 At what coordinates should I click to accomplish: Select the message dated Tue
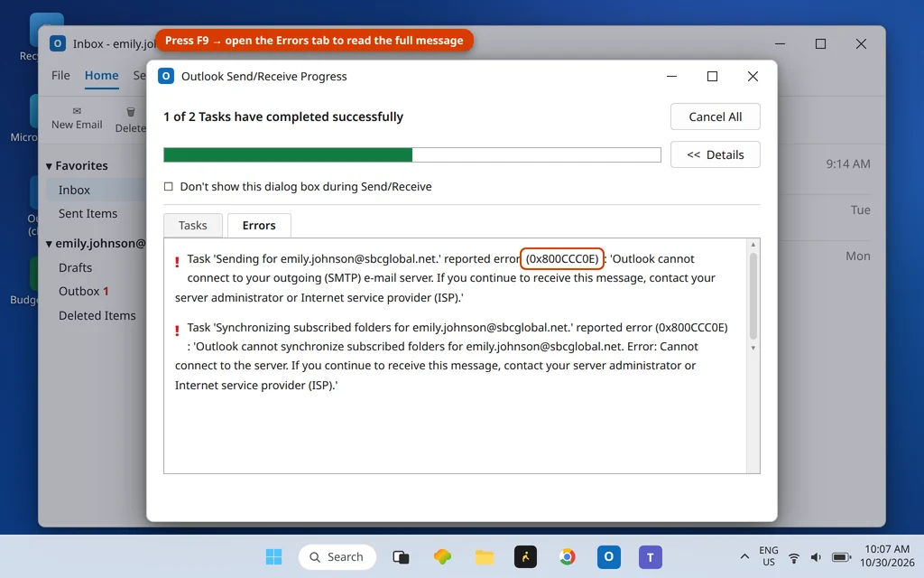860,210
